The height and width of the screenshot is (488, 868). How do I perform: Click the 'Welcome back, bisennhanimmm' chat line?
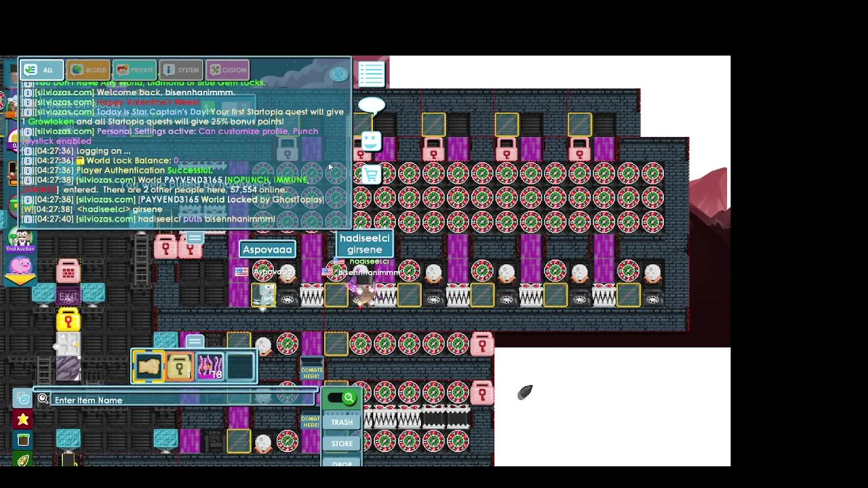(129, 92)
